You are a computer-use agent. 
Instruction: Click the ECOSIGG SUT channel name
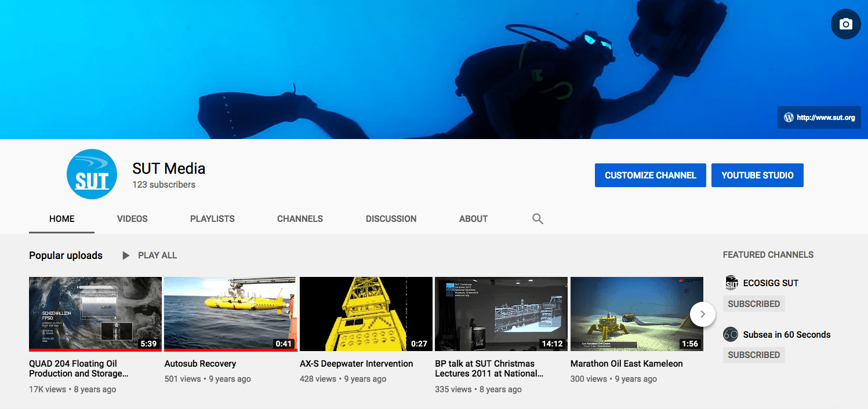(x=771, y=283)
